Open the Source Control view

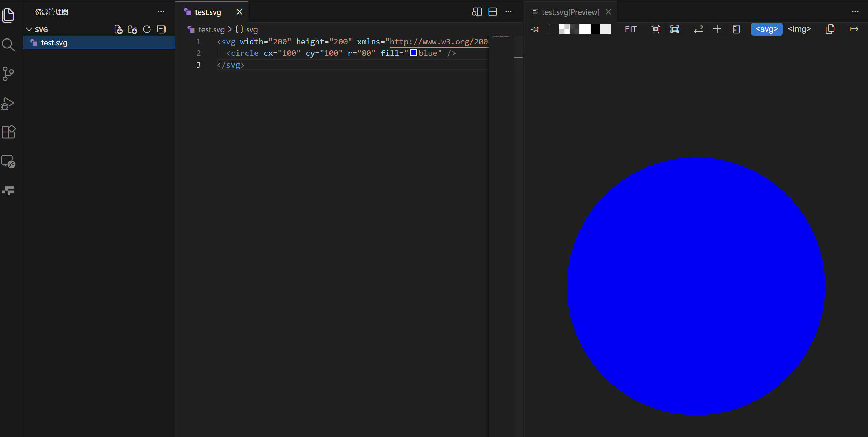[8, 74]
